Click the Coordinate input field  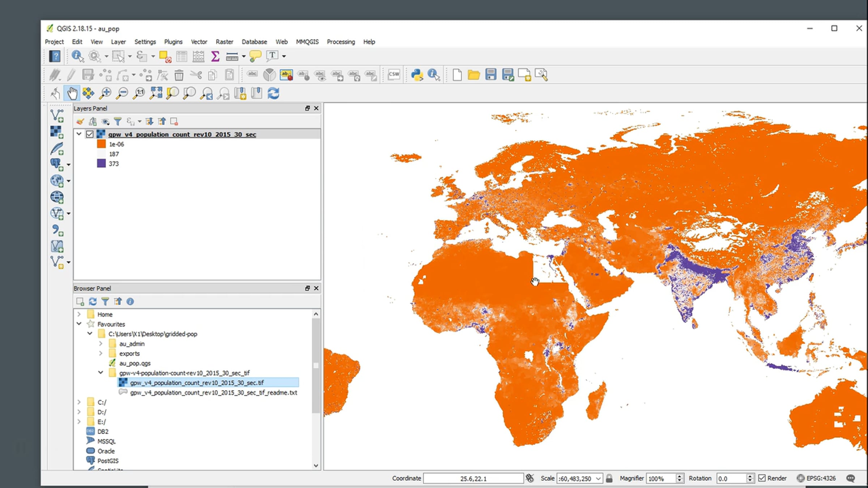click(x=473, y=479)
